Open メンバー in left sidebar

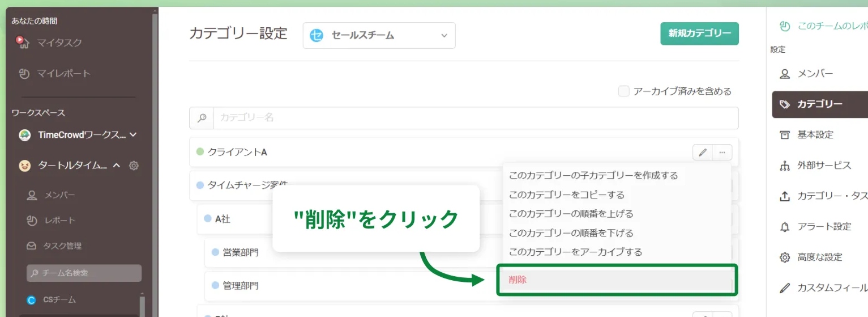click(x=51, y=195)
